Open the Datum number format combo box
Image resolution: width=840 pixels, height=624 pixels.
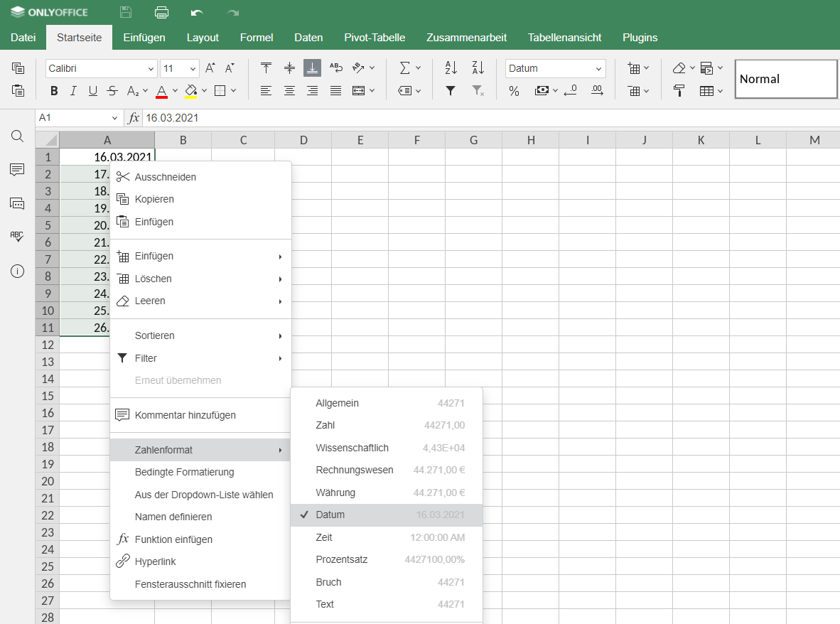coord(555,68)
